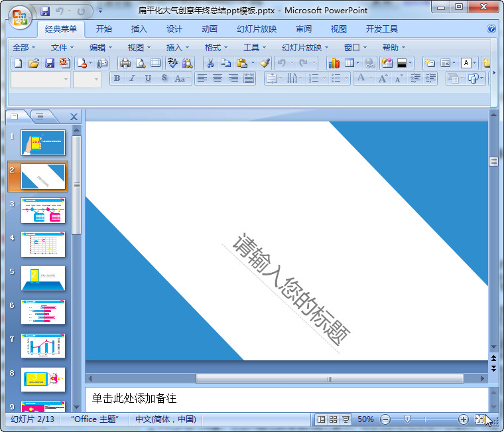Click thumbnail pane vertical scrollbar
The width and height of the screenshot is (504, 432).
[76, 184]
